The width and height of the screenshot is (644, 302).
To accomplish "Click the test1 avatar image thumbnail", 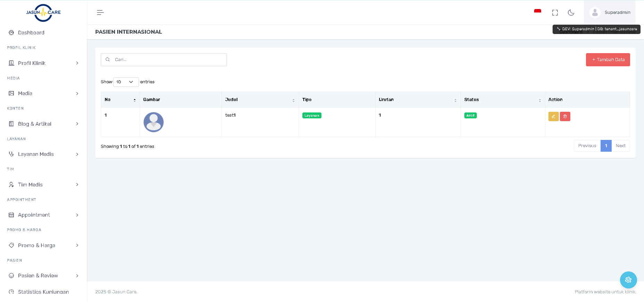I will tap(153, 122).
